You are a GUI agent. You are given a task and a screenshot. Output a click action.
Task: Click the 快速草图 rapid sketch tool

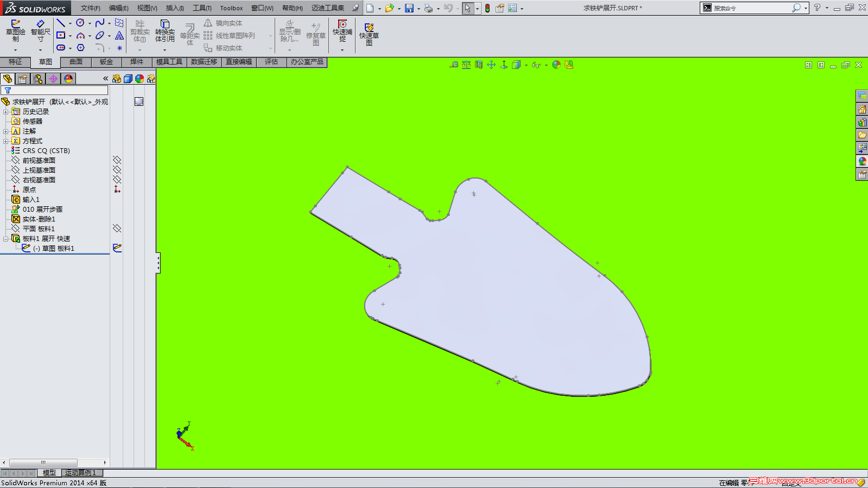point(369,34)
